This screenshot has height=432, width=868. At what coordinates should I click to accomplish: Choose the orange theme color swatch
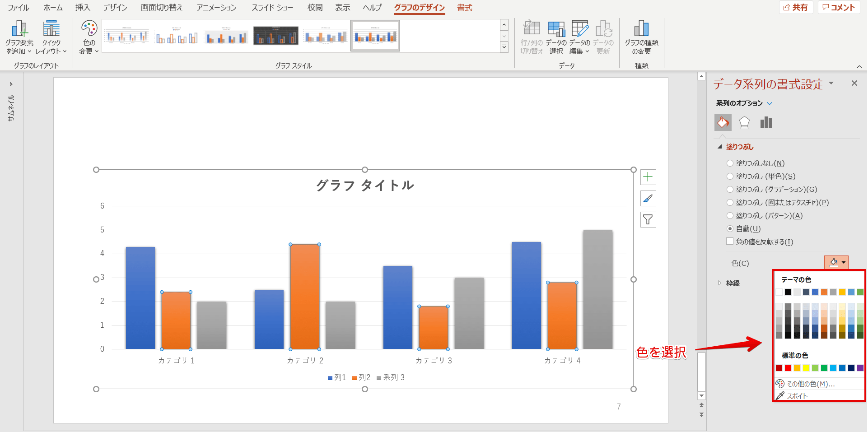coord(824,292)
